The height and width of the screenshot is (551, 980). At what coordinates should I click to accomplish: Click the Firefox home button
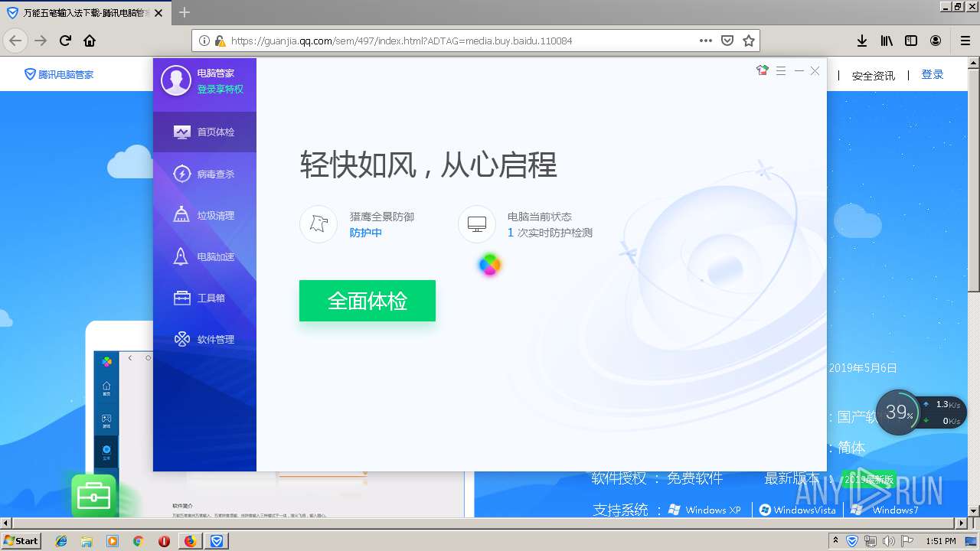(x=90, y=41)
